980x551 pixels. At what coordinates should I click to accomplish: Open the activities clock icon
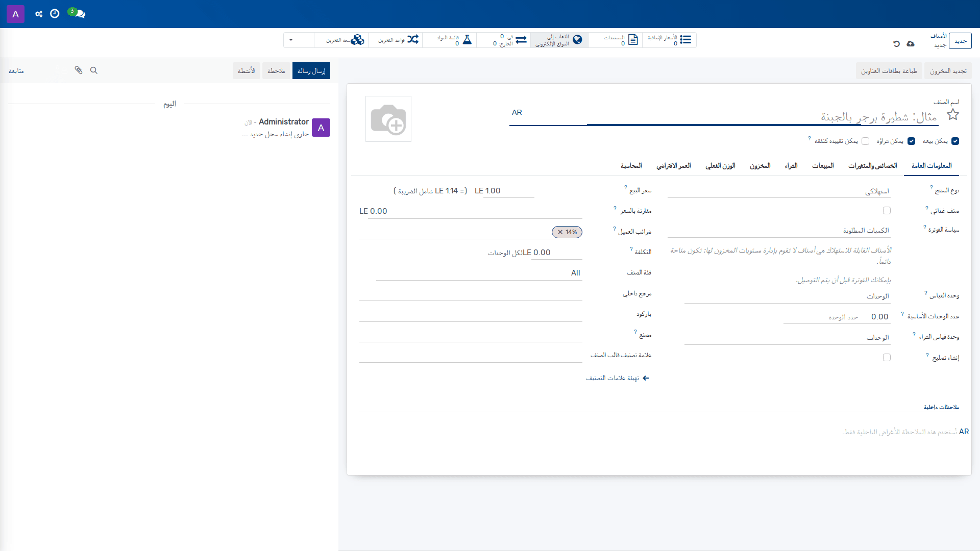pos(55,14)
